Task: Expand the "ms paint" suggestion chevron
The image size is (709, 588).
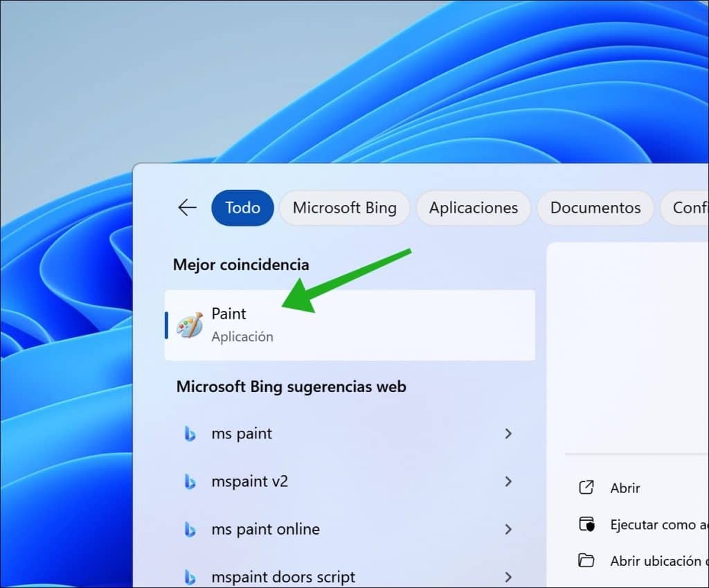Action: pyautogui.click(x=509, y=434)
